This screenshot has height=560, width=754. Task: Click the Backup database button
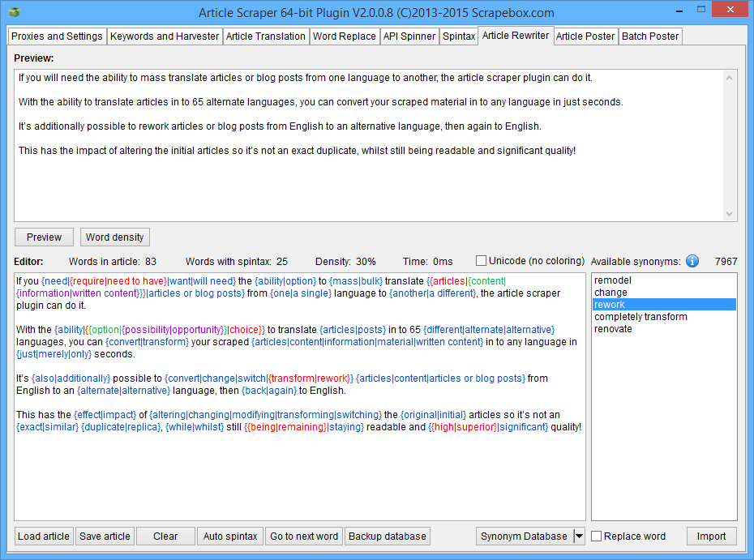(x=387, y=536)
